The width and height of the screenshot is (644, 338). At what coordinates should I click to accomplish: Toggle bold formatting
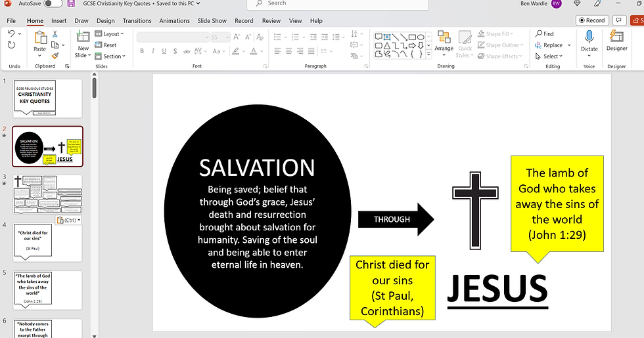coord(141,51)
